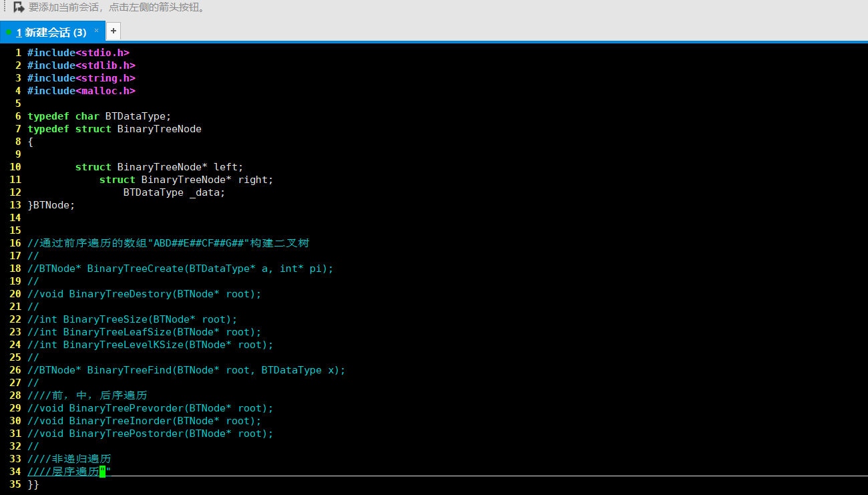Screen dimensions: 868x495
Task: Click the BinaryTreeDestory comment line
Action: 143,294
